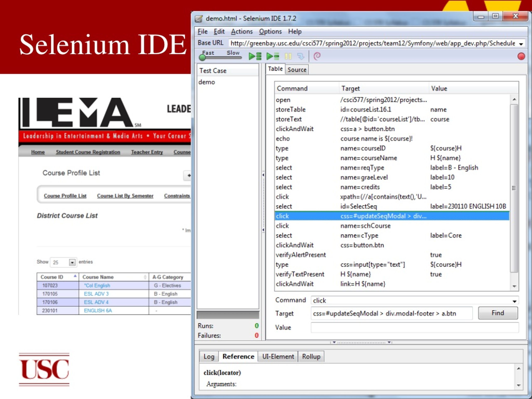Viewport: 532px width, 399px height.
Task: Open Teacher Entry link
Action: [x=147, y=152]
